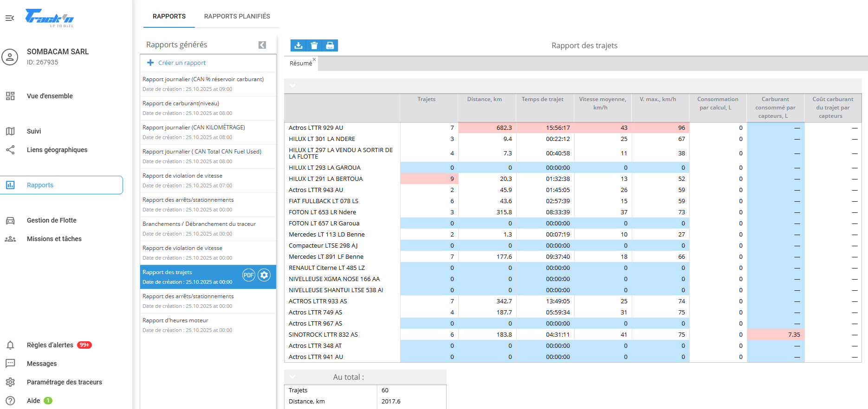868x409 pixels.
Task: Toggle the hamburger sidebar menu
Action: tap(10, 18)
